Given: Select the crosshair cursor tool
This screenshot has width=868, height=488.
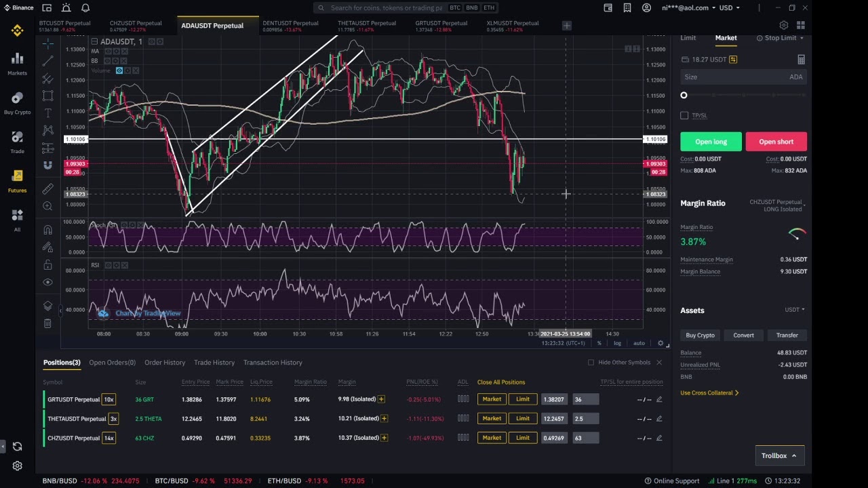Looking at the screenshot, I should coord(47,44).
